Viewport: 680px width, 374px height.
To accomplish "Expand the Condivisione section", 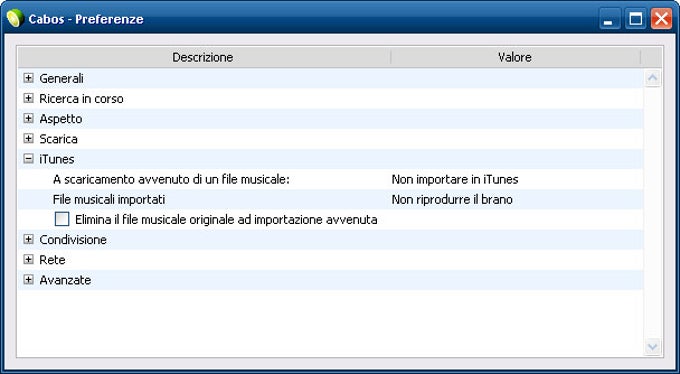I will [29, 239].
